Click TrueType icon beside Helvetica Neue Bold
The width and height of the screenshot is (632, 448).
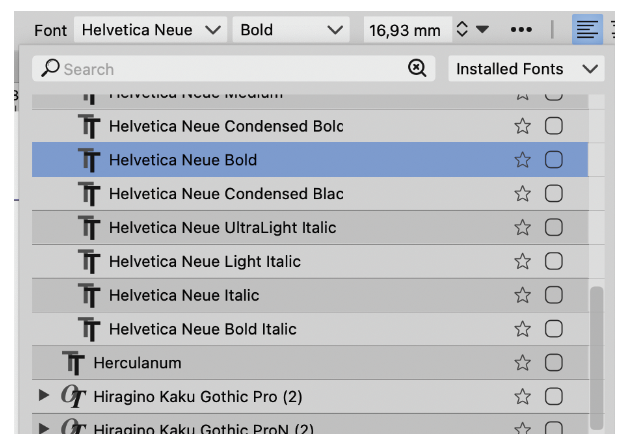tap(89, 160)
